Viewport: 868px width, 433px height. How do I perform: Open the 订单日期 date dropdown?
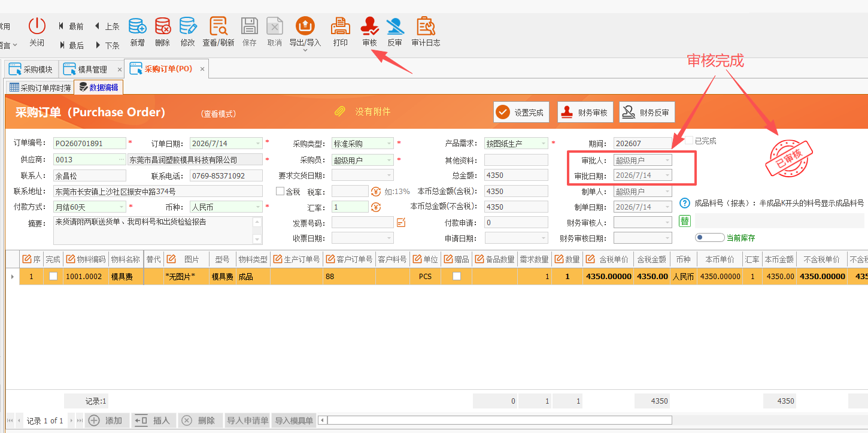(258, 144)
